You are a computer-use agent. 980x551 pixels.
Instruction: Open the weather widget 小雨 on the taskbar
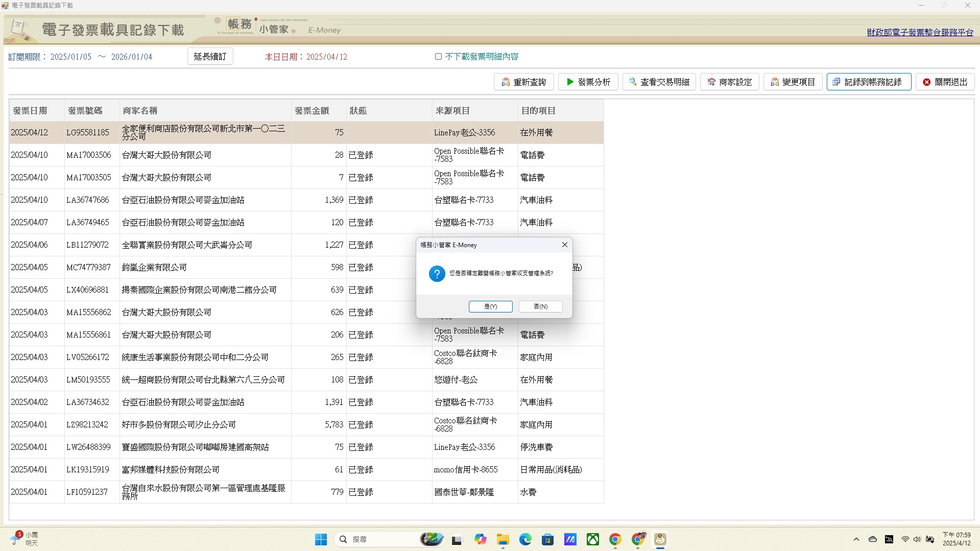click(25, 539)
